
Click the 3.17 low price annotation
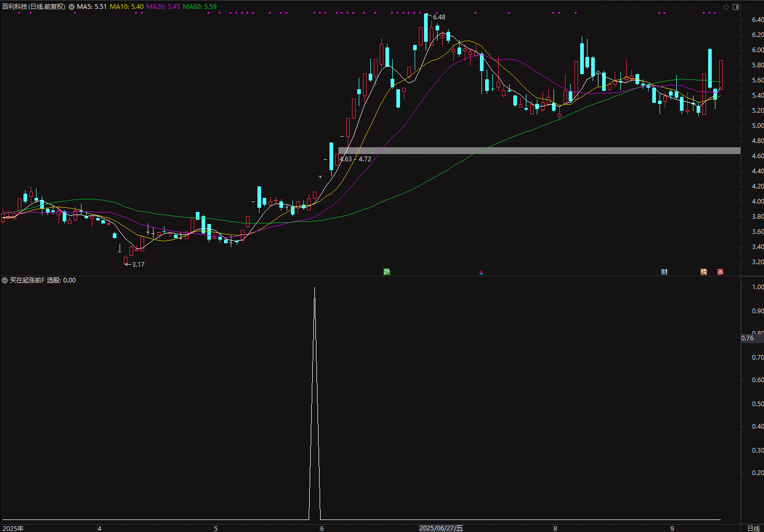(138, 265)
